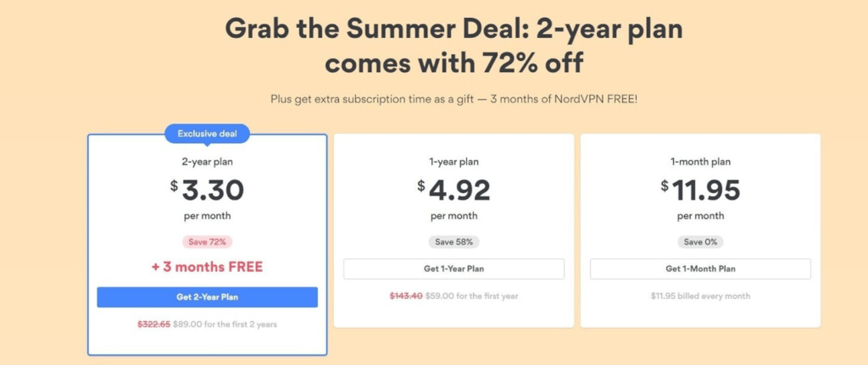Click the Save 72% pink badge

pyautogui.click(x=207, y=241)
